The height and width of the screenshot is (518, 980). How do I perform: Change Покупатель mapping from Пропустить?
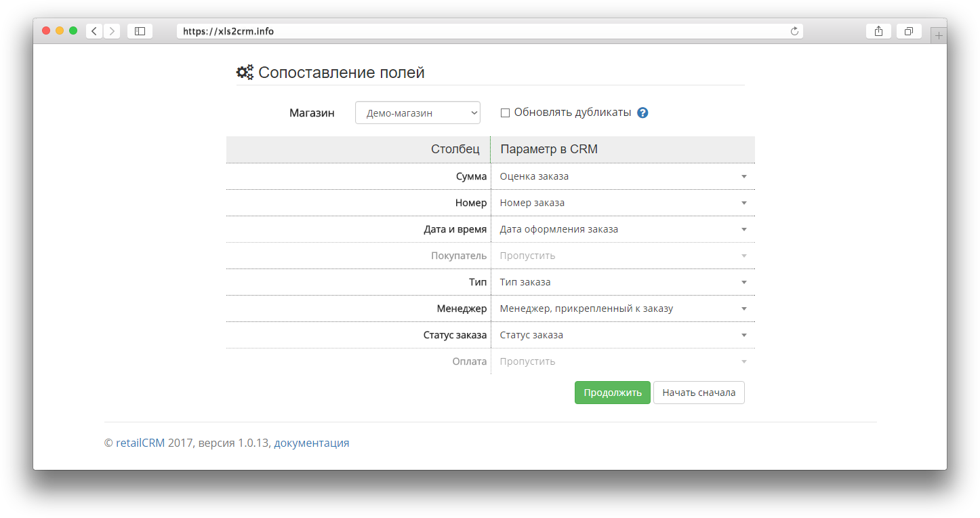(x=622, y=256)
